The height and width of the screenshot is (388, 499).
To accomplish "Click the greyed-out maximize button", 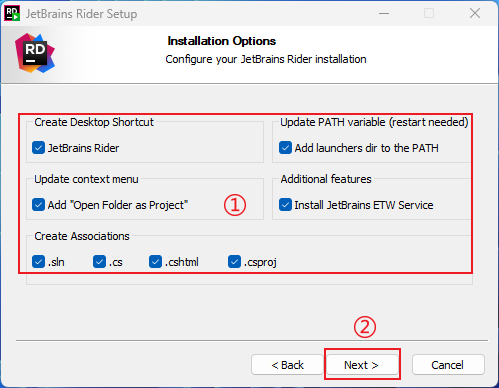I will [x=429, y=13].
